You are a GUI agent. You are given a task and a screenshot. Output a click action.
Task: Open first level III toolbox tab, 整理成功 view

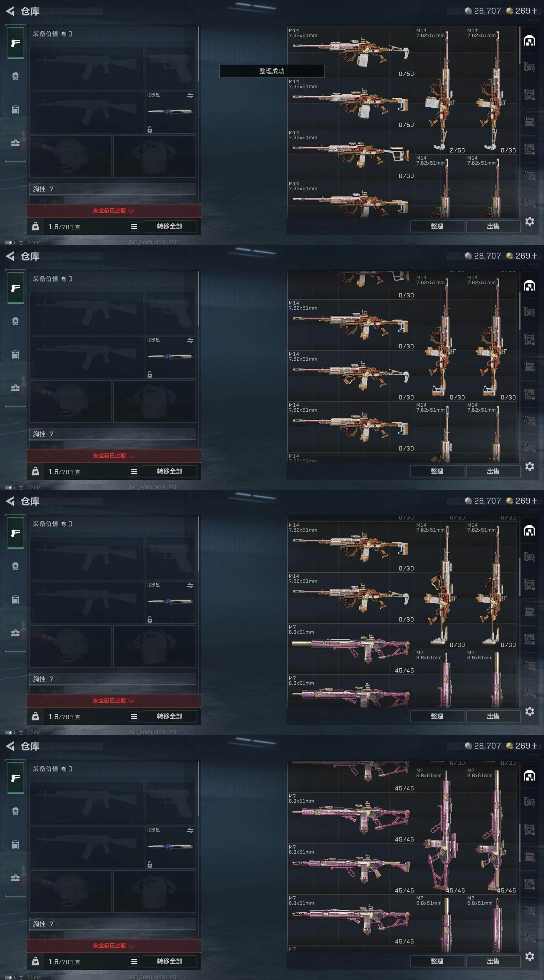(530, 68)
